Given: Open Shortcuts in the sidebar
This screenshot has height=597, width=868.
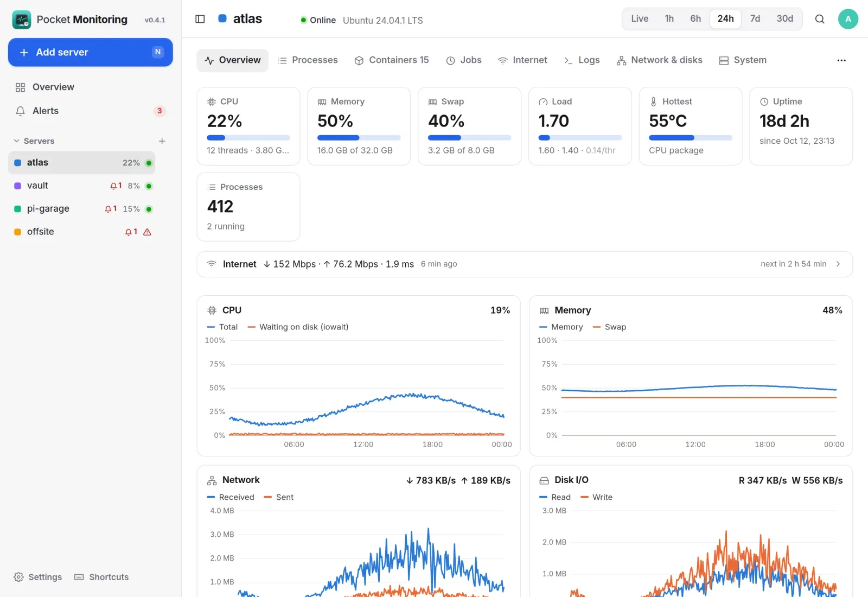Looking at the screenshot, I should [x=101, y=577].
